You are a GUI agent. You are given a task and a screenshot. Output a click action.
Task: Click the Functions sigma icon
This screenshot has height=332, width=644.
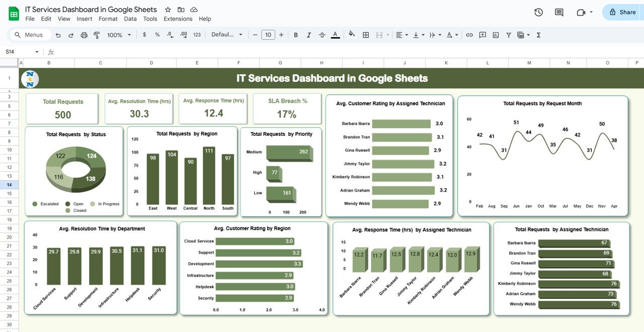539,35
